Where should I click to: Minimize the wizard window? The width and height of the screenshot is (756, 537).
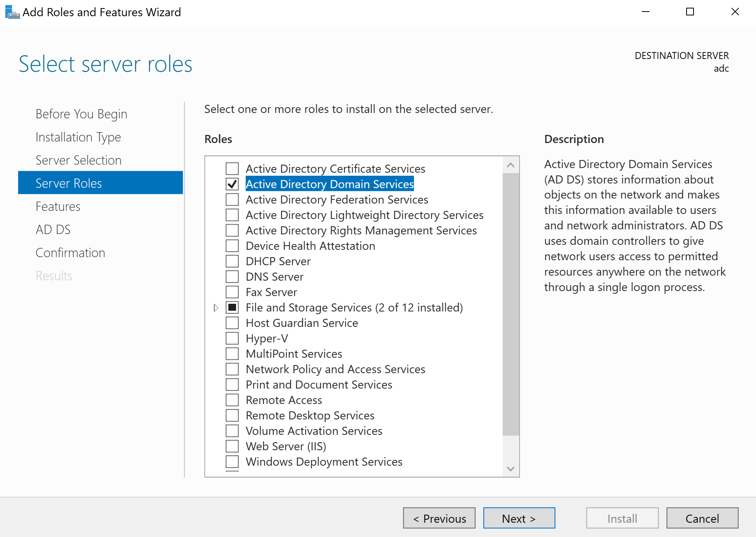pyautogui.click(x=646, y=12)
